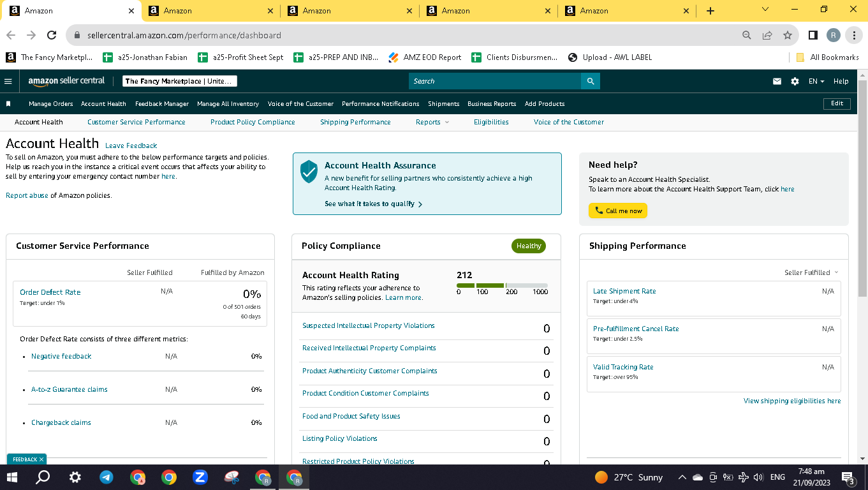868x490 pixels.
Task: Open the Seller Central hamburger menu
Action: 8,81
